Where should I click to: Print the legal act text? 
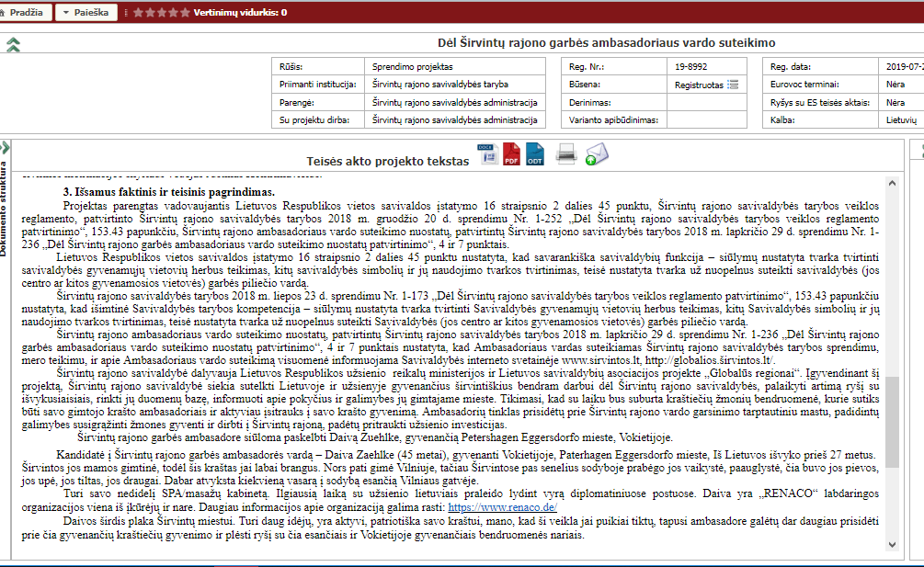[x=566, y=154]
